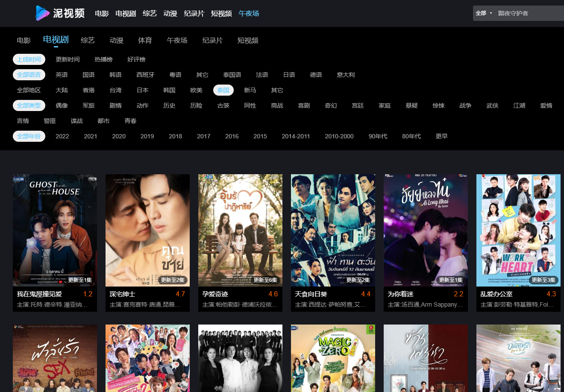564x392 pixels.
Task: Open 午夜场 in the top navigation bar
Action: point(249,13)
